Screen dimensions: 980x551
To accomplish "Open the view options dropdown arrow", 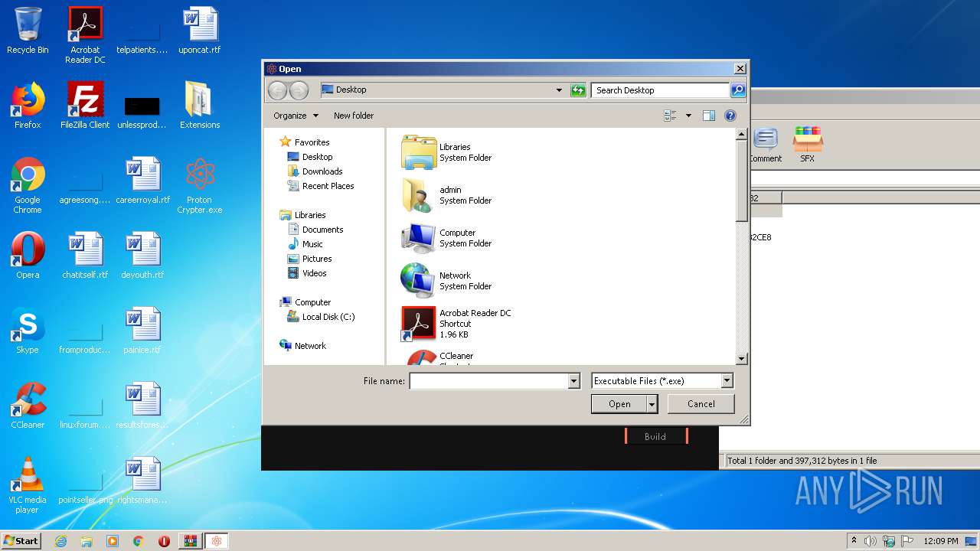I will 688,116.
